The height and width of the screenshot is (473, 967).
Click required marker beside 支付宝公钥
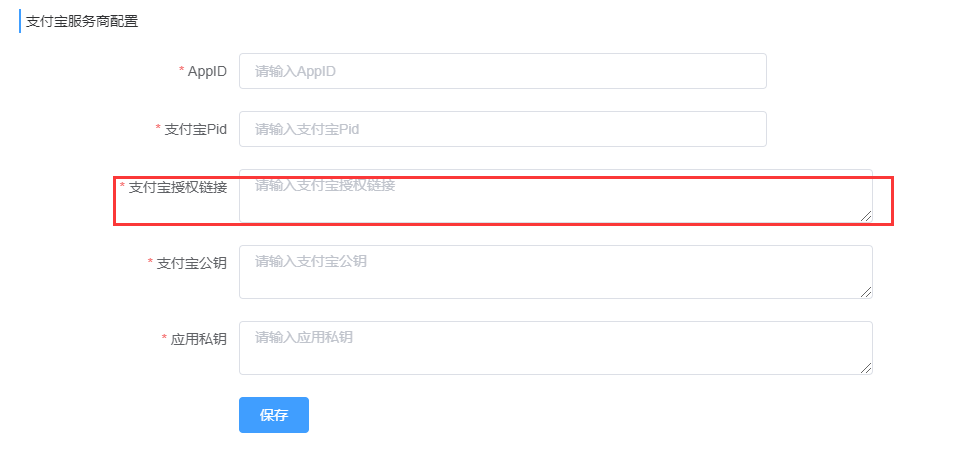[x=151, y=263]
